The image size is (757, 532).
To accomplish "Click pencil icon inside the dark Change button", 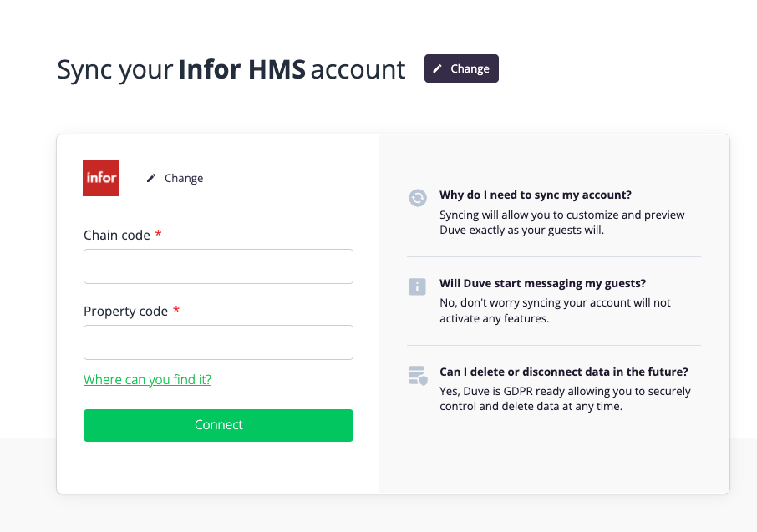I will coord(438,68).
